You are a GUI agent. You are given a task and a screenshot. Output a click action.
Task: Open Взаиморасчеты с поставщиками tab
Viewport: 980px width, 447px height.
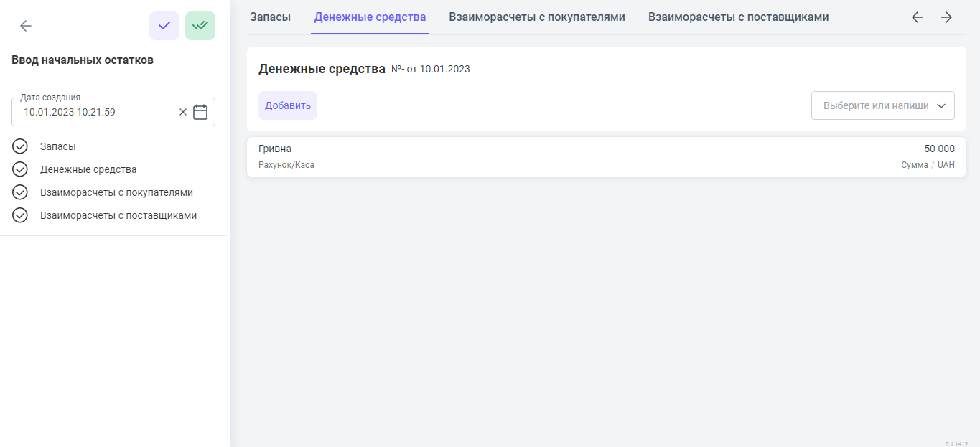click(738, 17)
